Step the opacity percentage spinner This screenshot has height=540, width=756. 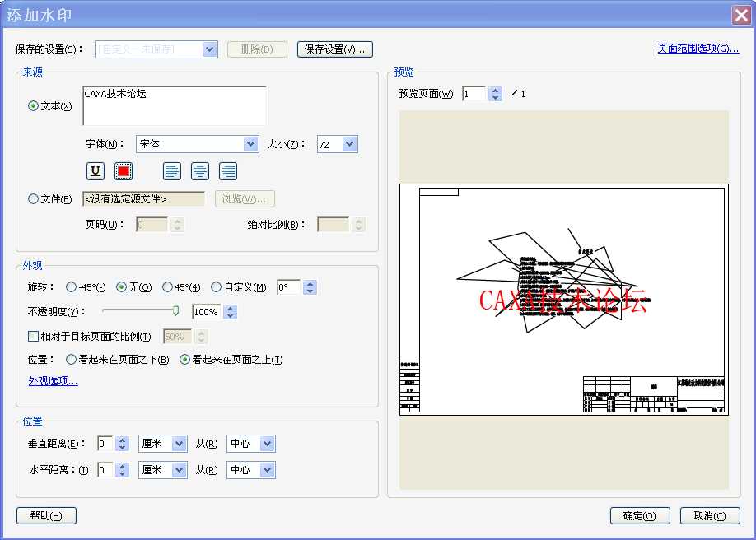[230, 312]
